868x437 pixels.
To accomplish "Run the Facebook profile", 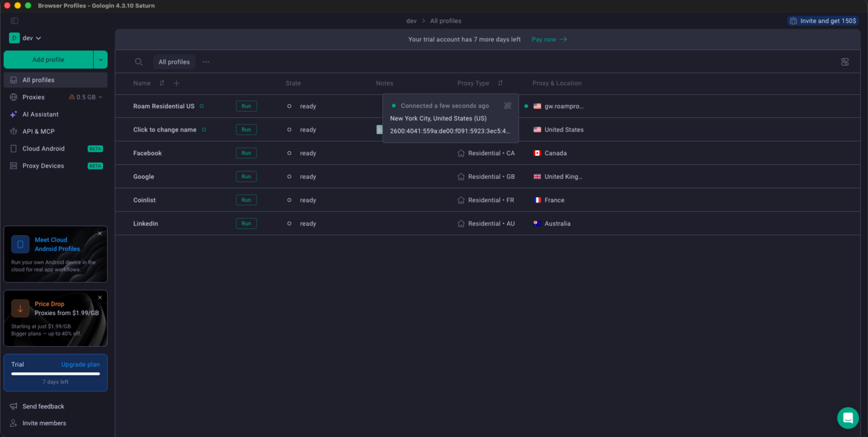I will tap(246, 153).
